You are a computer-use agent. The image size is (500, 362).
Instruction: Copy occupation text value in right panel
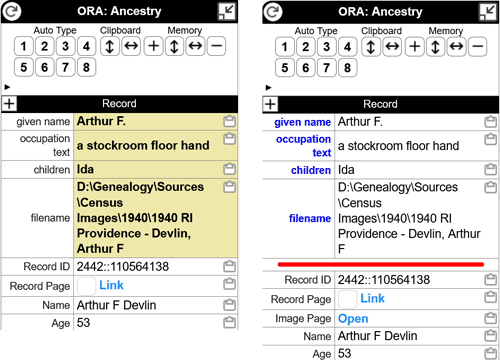pyautogui.click(x=490, y=139)
